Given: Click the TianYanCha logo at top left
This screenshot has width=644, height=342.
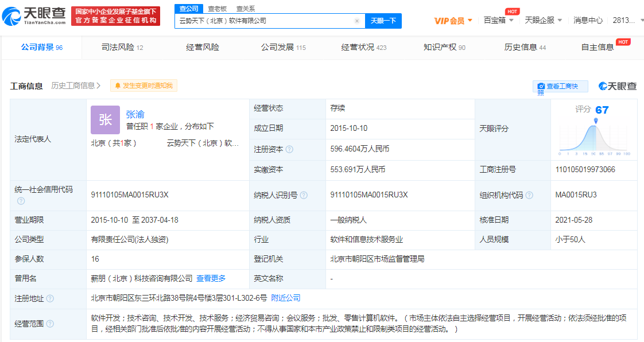Looking at the screenshot, I should pyautogui.click(x=34, y=16).
